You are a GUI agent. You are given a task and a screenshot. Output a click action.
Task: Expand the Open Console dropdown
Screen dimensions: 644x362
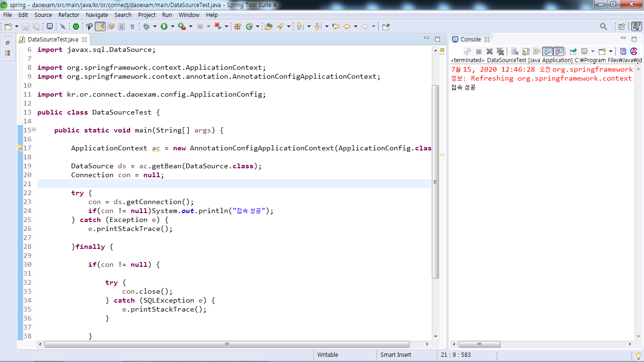[x=611, y=51]
